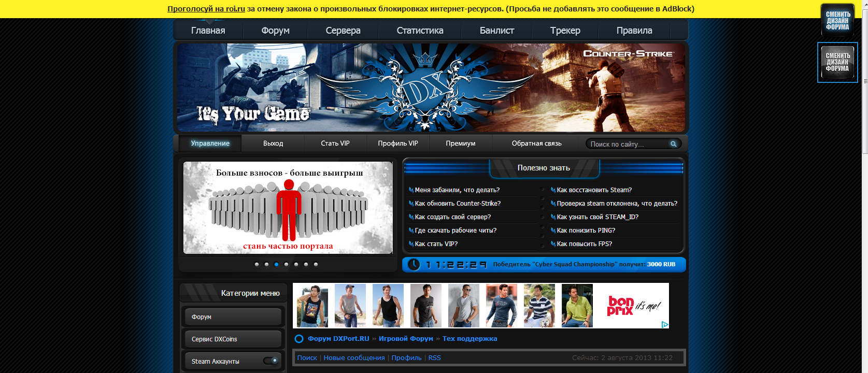Click 'Тех поддержка' breadcrumb link
The height and width of the screenshot is (373, 868).
tap(469, 339)
